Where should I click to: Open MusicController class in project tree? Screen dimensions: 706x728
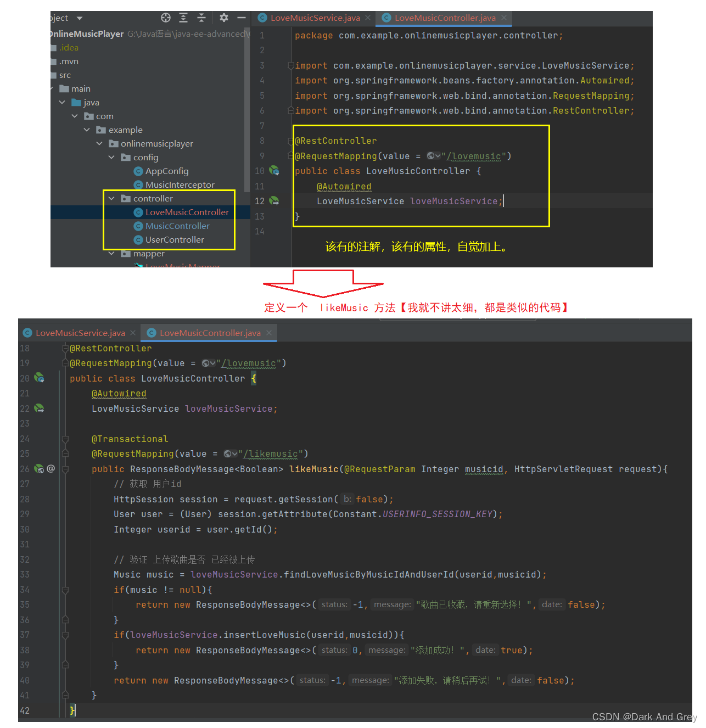click(177, 226)
